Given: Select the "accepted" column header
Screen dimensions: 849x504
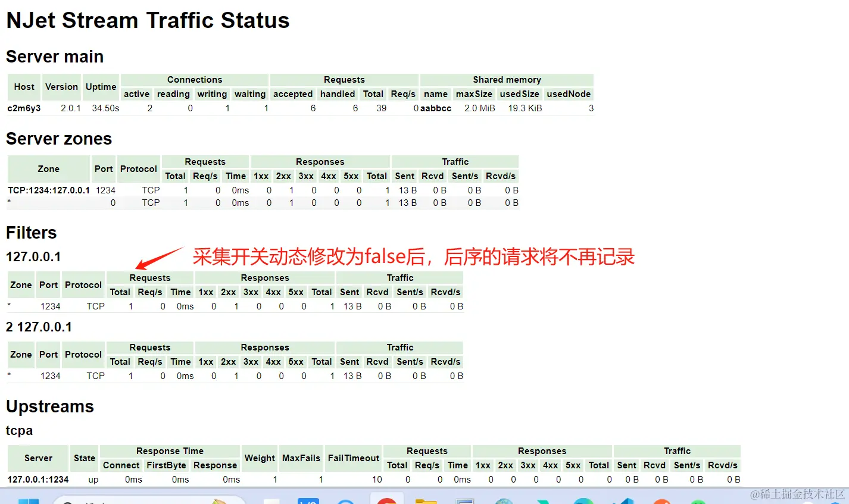Looking at the screenshot, I should click(293, 94).
